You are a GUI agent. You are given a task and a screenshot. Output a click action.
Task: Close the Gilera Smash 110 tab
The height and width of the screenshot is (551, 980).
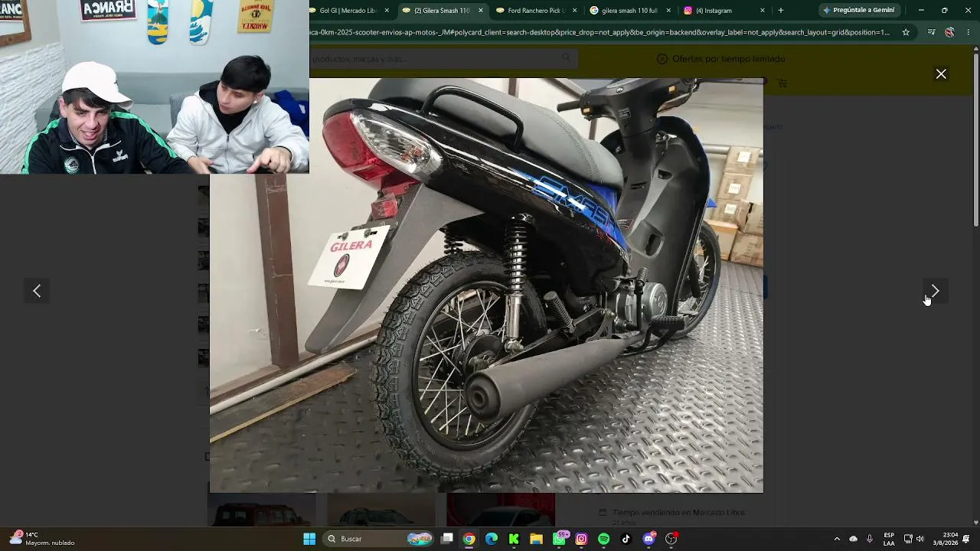coord(481,11)
